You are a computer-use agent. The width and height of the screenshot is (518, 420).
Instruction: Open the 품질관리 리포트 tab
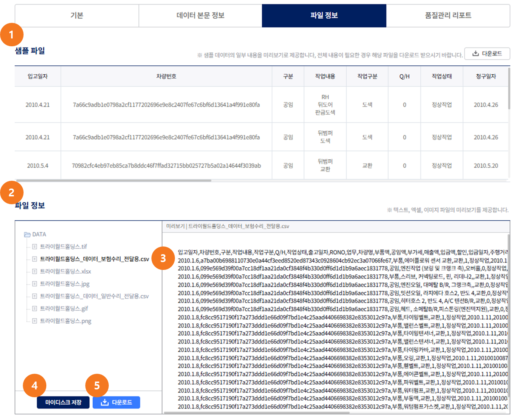(448, 16)
